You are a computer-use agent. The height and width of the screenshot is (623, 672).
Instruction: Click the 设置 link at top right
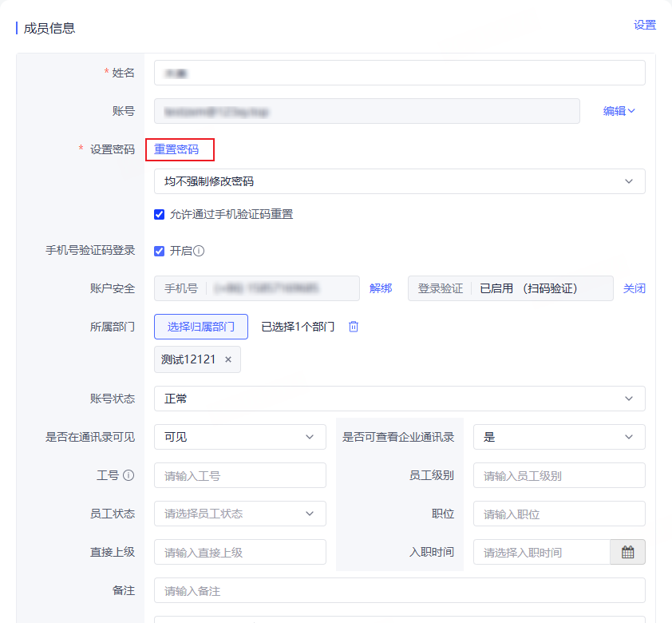click(645, 25)
